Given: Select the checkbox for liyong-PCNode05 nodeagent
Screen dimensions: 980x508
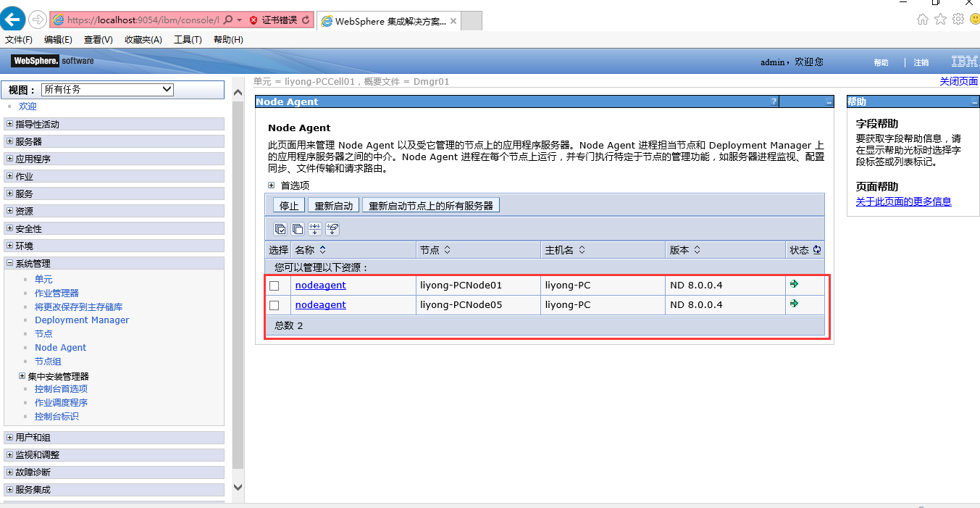Looking at the screenshot, I should 275,306.
